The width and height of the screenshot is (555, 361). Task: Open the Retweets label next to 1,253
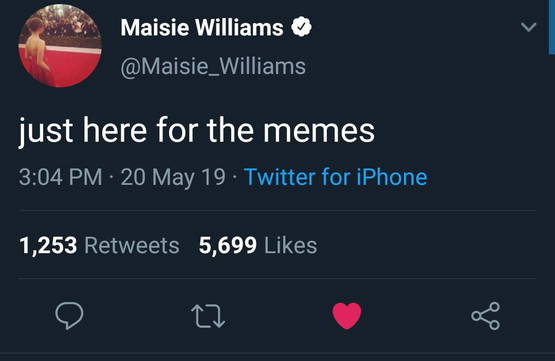(x=132, y=246)
